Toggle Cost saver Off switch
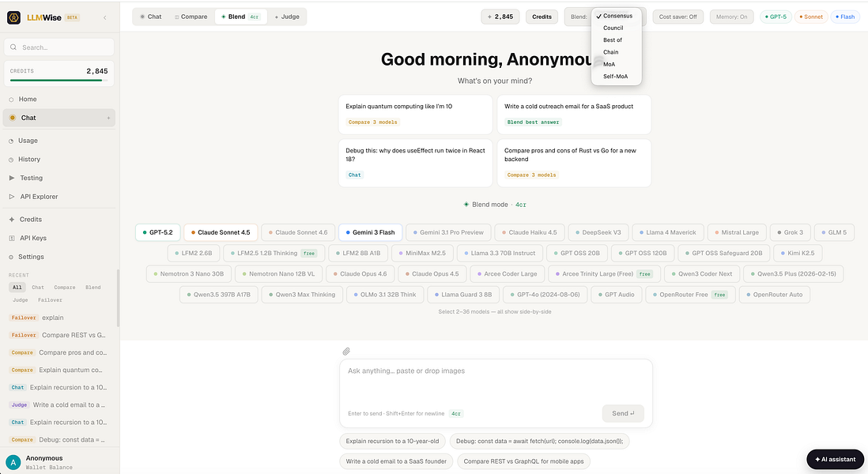868x474 pixels. (677, 17)
